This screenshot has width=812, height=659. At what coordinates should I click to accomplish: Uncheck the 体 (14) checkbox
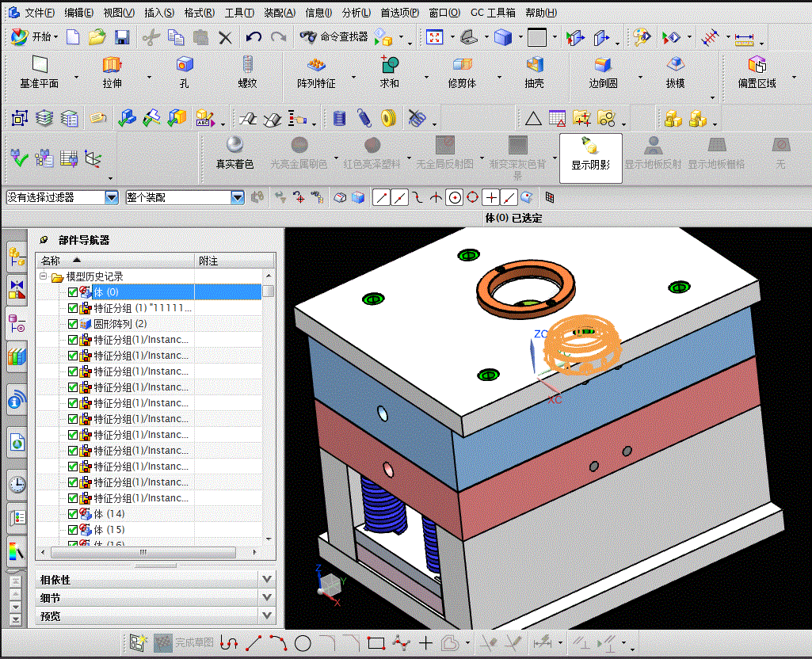click(x=73, y=514)
